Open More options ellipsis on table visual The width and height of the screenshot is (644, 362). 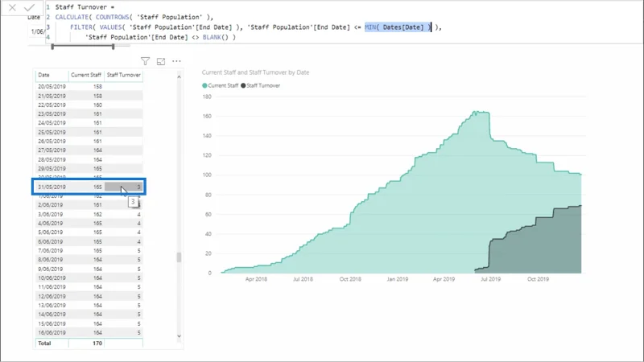coord(176,61)
